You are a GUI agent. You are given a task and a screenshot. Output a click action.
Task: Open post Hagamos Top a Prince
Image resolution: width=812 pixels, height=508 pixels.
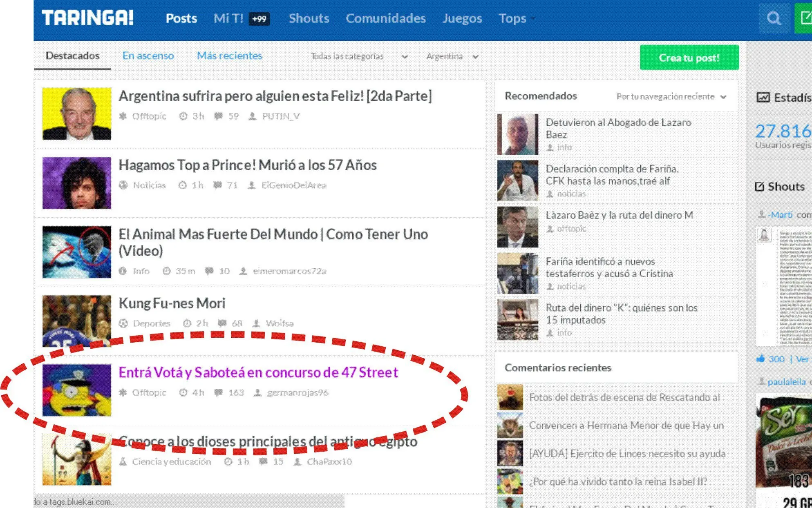(248, 165)
